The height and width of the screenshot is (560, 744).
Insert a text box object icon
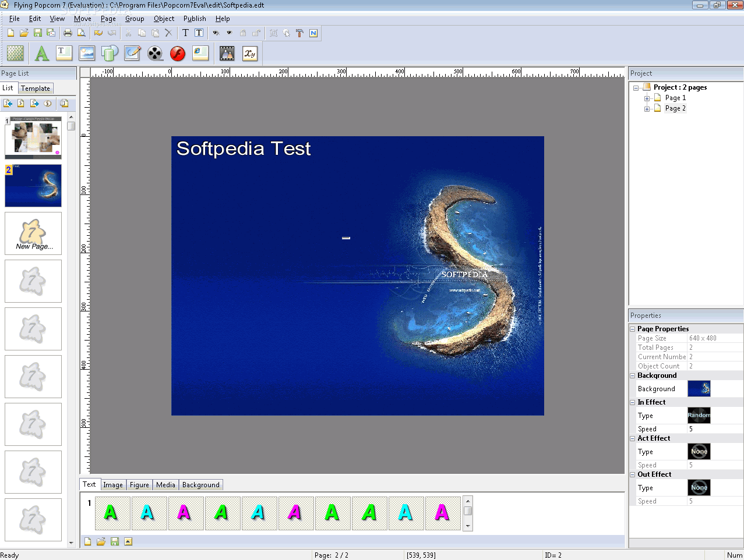(x=64, y=54)
